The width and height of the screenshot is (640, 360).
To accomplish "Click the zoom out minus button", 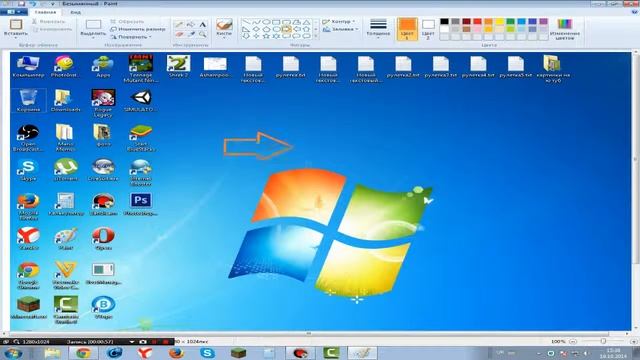I will (573, 341).
